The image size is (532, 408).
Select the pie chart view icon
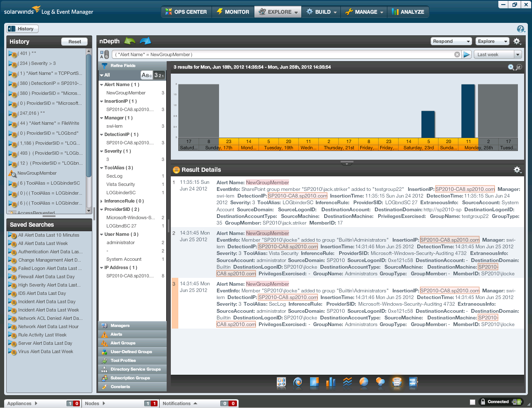(x=364, y=382)
